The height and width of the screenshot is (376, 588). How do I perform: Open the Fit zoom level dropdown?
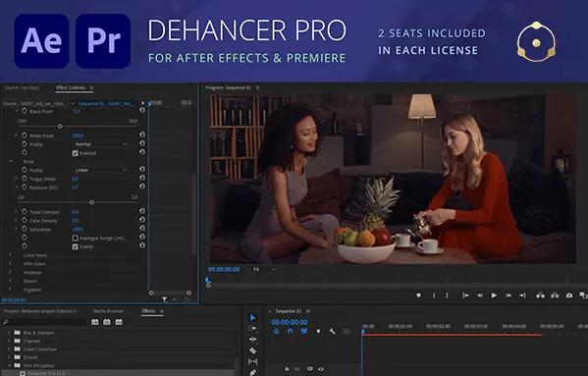point(264,269)
